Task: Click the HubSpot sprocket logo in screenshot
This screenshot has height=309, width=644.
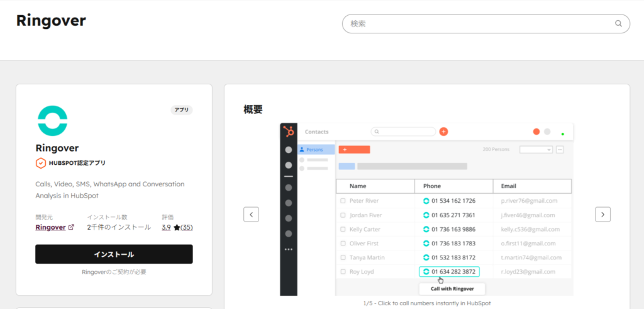Action: coord(289,132)
